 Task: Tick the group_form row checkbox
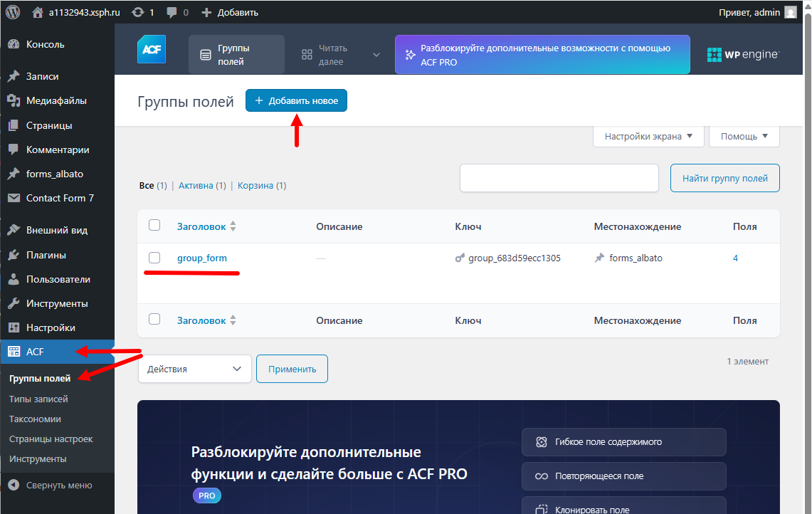154,258
